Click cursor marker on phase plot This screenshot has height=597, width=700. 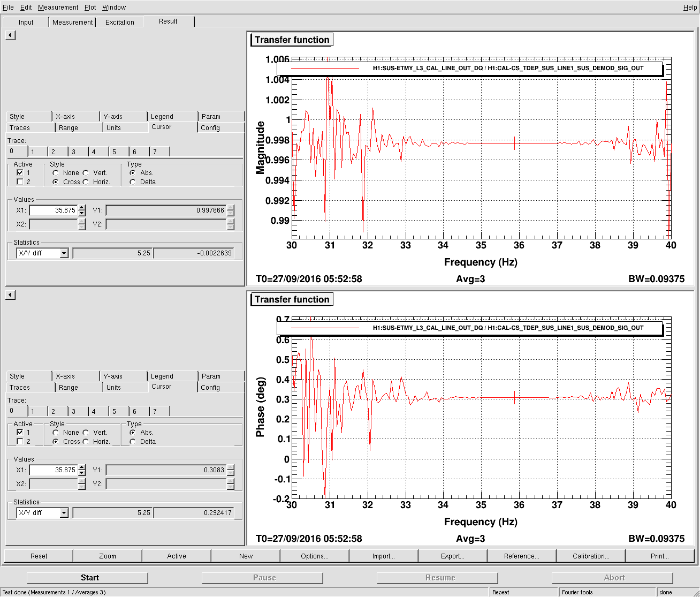[x=515, y=397]
